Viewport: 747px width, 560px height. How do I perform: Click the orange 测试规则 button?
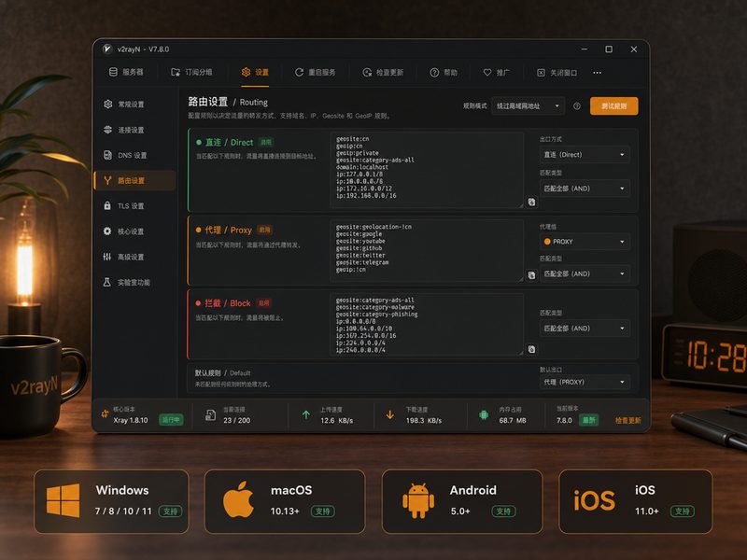click(x=613, y=106)
